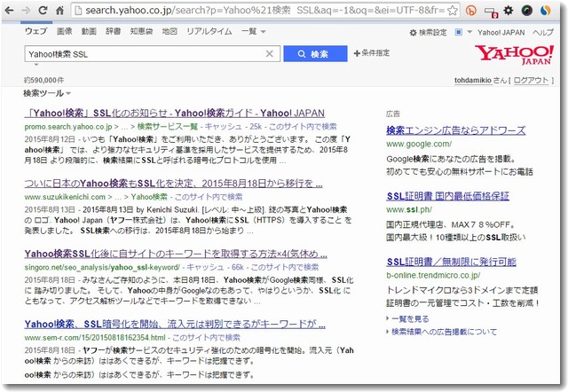Open the ヘルプ link
Viewport: 568px width, 392px height.
pos(542,33)
